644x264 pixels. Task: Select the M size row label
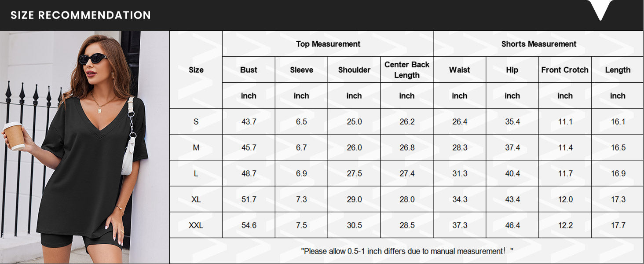(x=196, y=147)
